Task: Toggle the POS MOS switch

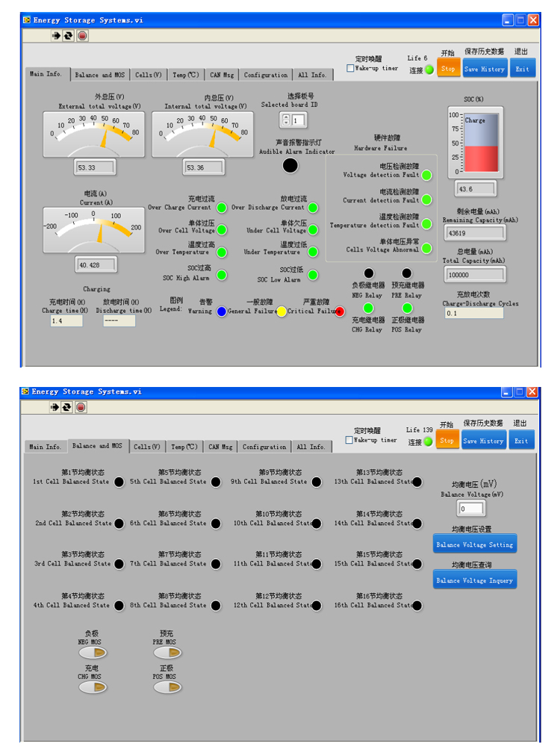Action: pyautogui.click(x=168, y=687)
